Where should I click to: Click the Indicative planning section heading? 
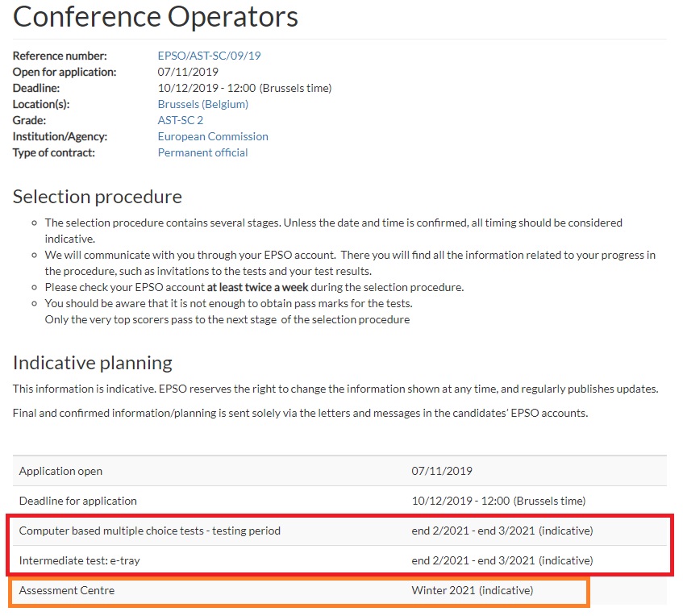click(x=92, y=363)
